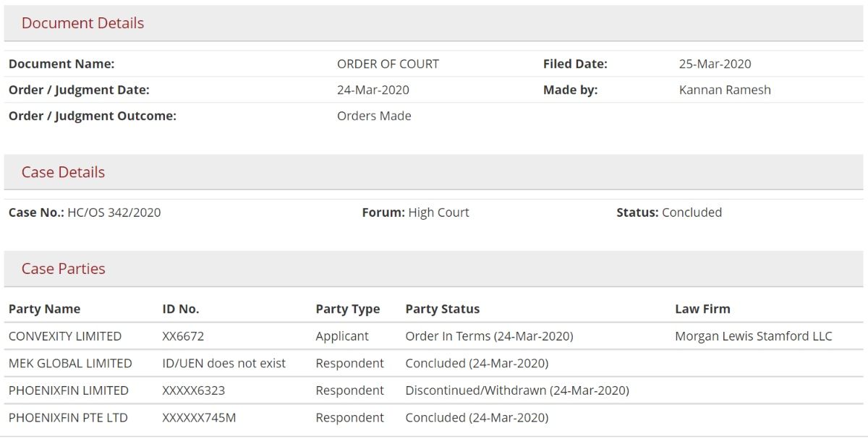Click Morgan Lewis Stamford LLC law firm
Screen dimensions: 868x441
tap(753, 336)
